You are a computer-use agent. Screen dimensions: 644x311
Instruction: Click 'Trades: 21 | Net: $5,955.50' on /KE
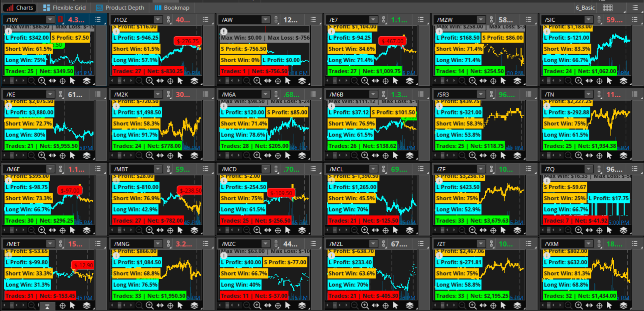click(42, 146)
